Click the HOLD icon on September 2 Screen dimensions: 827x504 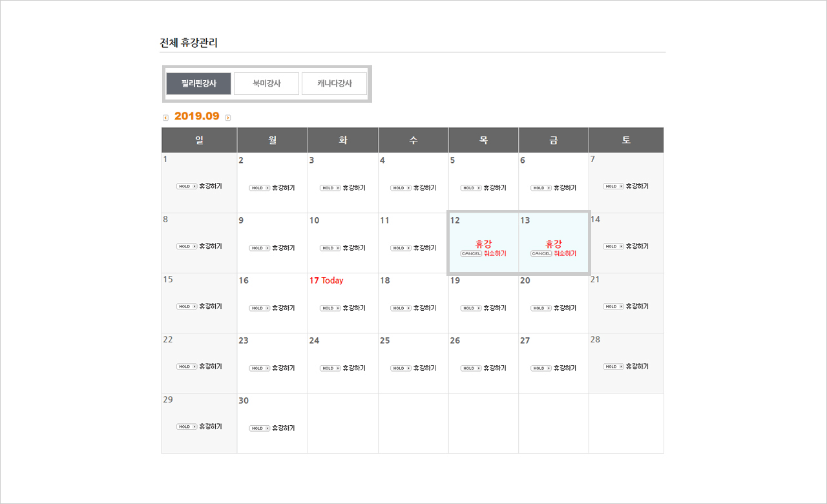click(259, 188)
